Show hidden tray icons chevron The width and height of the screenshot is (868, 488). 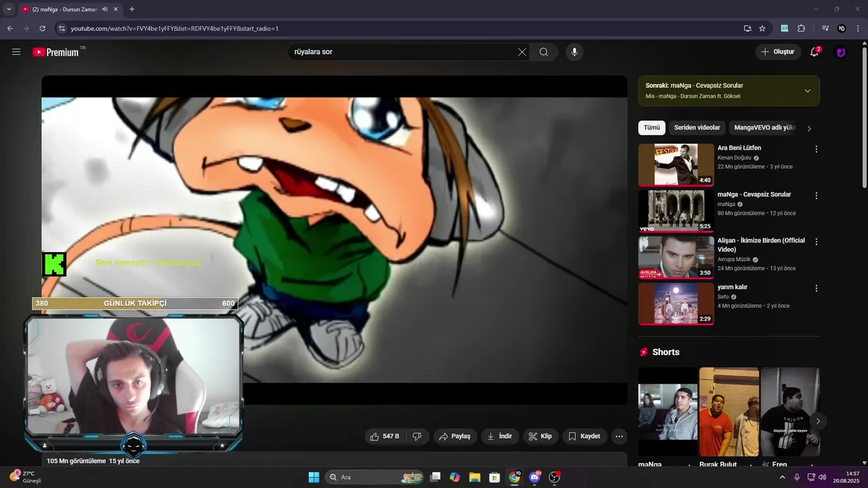click(x=782, y=477)
